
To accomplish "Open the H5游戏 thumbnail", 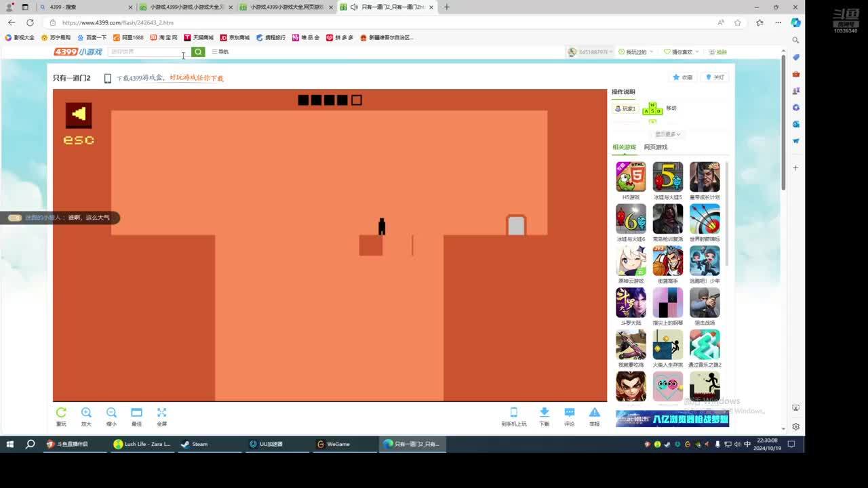I will [x=631, y=177].
